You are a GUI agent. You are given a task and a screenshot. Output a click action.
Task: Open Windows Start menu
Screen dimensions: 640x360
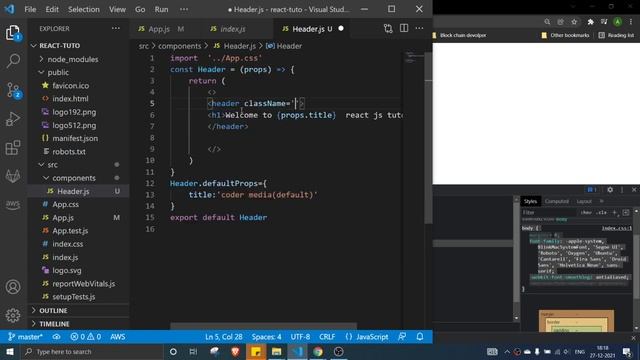[x=10, y=351]
